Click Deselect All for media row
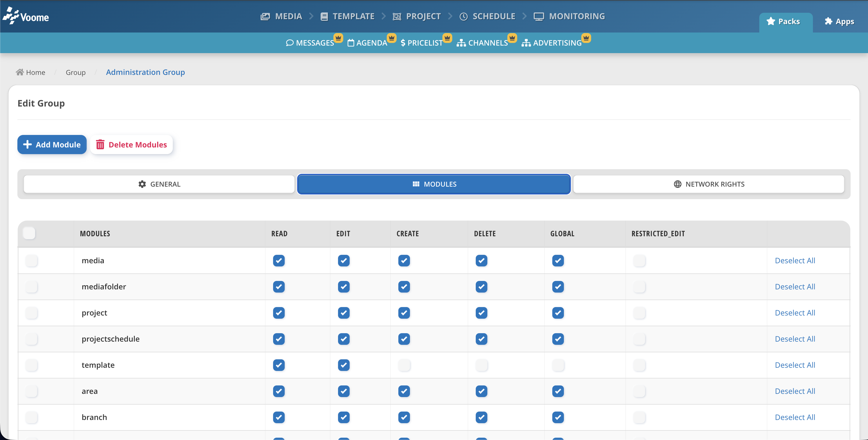 pyautogui.click(x=795, y=261)
